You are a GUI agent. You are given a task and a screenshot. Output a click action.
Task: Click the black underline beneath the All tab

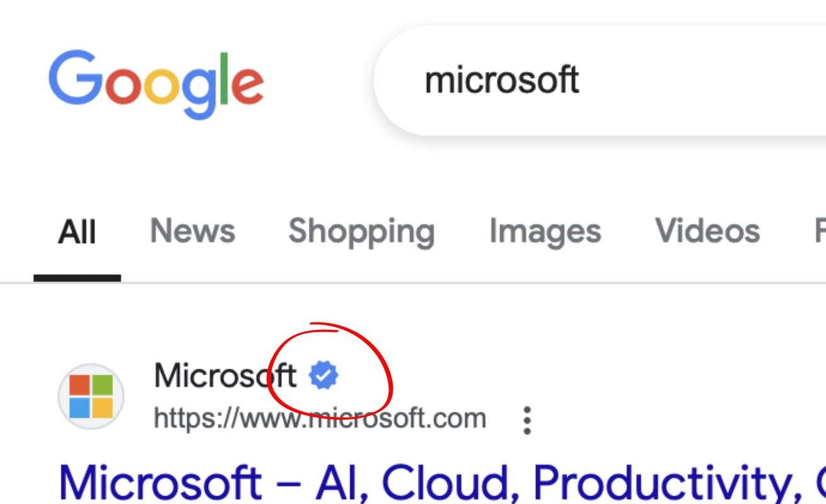click(77, 277)
